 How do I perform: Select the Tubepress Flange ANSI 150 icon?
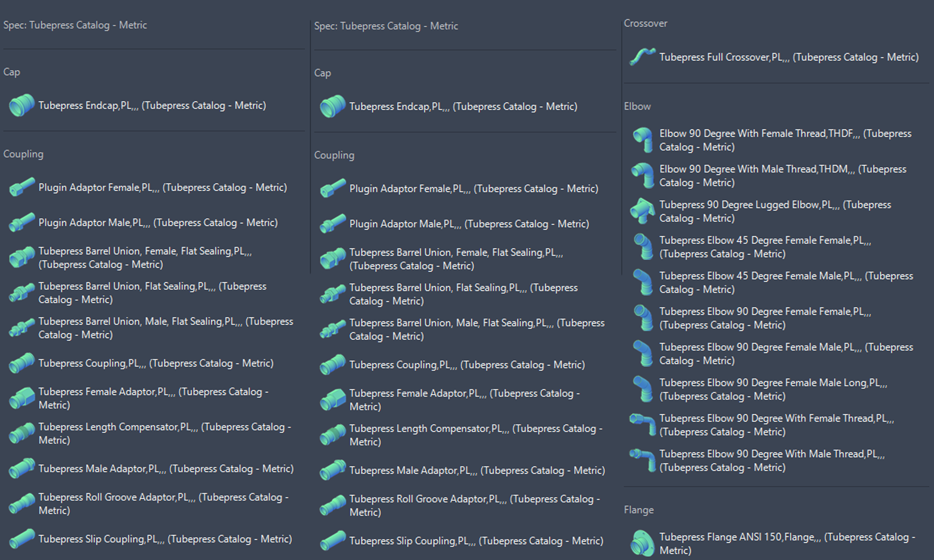(642, 543)
